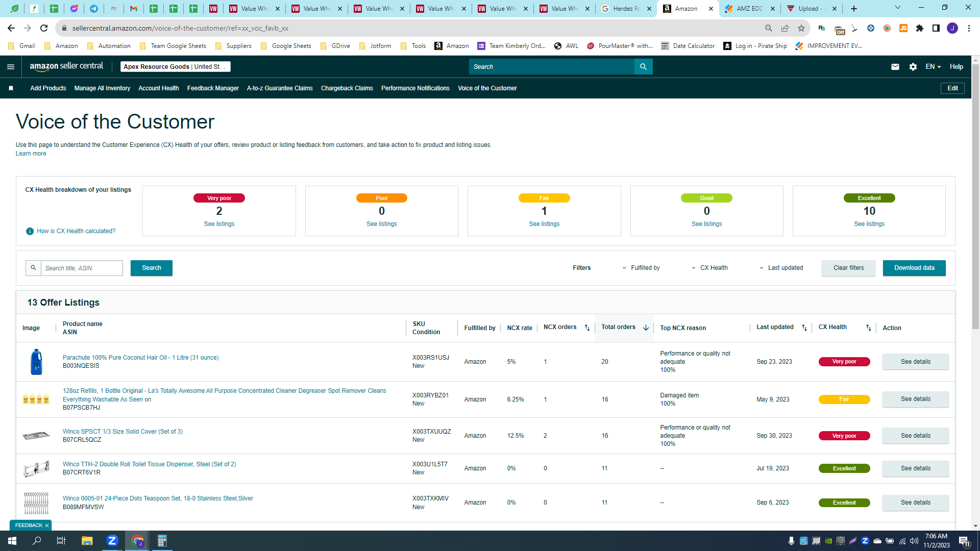Screen dimensions: 980x551
Task: See listings under Fair
Action: (x=544, y=224)
